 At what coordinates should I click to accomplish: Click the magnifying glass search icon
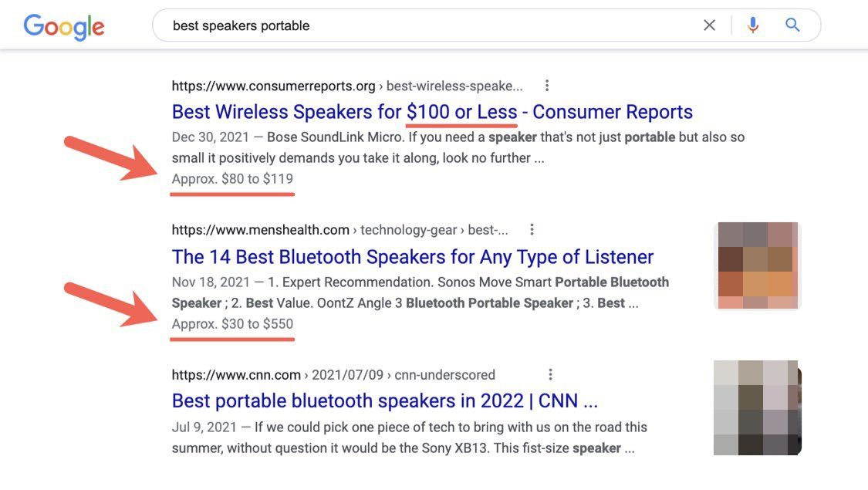click(x=792, y=25)
